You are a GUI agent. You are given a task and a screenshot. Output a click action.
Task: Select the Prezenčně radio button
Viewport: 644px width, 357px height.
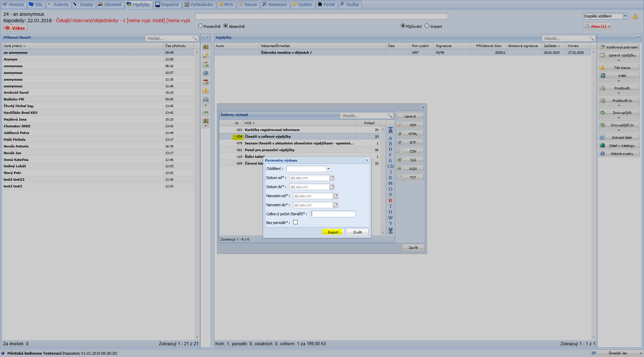(201, 26)
